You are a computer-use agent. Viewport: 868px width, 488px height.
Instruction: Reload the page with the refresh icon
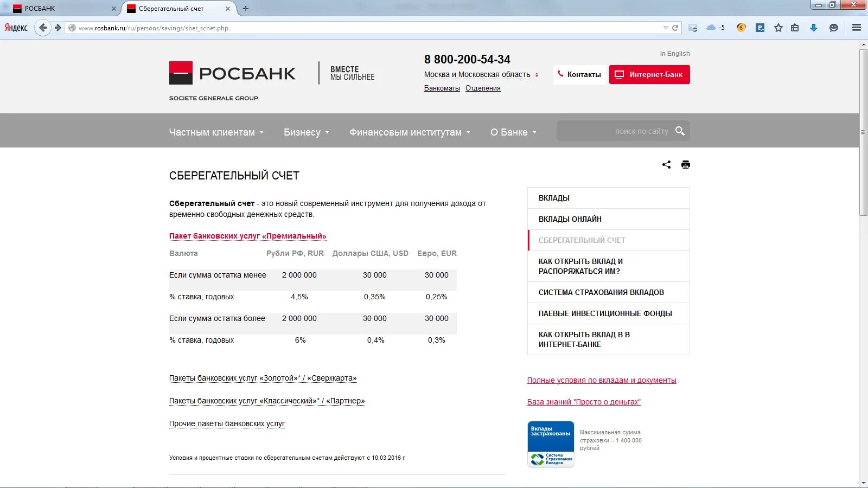(675, 28)
